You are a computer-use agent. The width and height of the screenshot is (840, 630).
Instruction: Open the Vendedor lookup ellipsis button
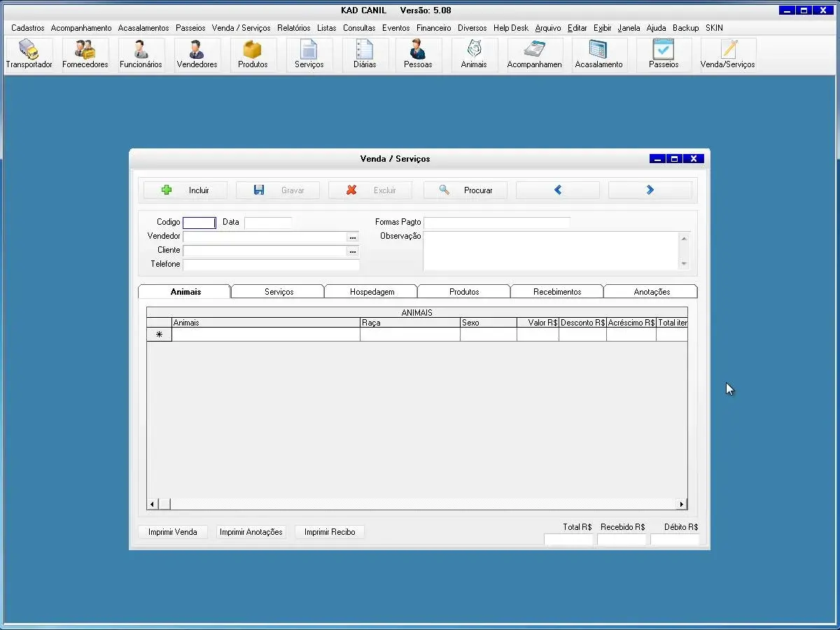coord(353,237)
